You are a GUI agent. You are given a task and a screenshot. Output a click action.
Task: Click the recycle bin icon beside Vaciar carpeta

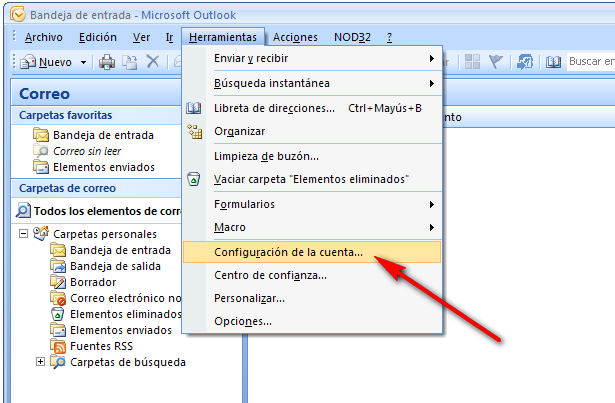(193, 179)
